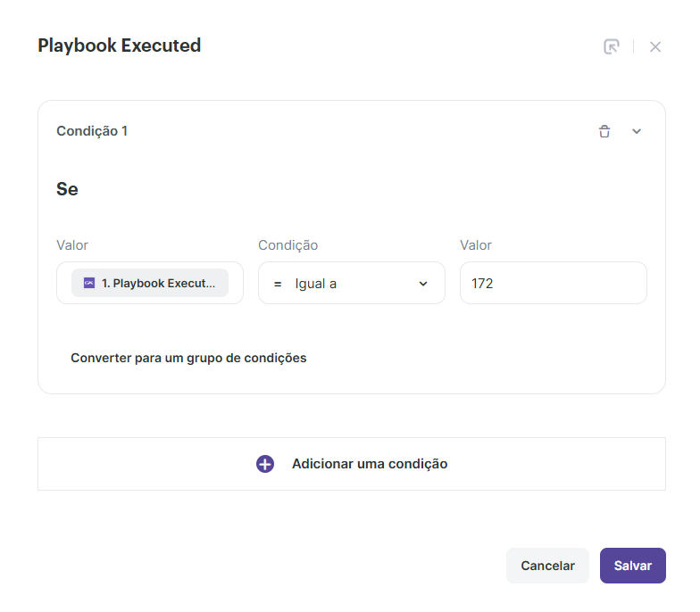Click the pop-out window icon
Image resolution: width=700 pixels, height=612 pixels.
612,46
